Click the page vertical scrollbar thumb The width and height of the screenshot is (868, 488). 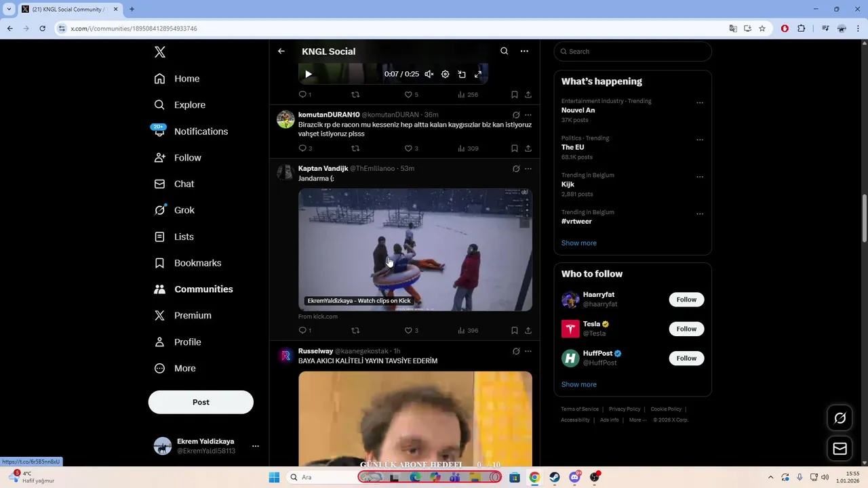(x=864, y=218)
